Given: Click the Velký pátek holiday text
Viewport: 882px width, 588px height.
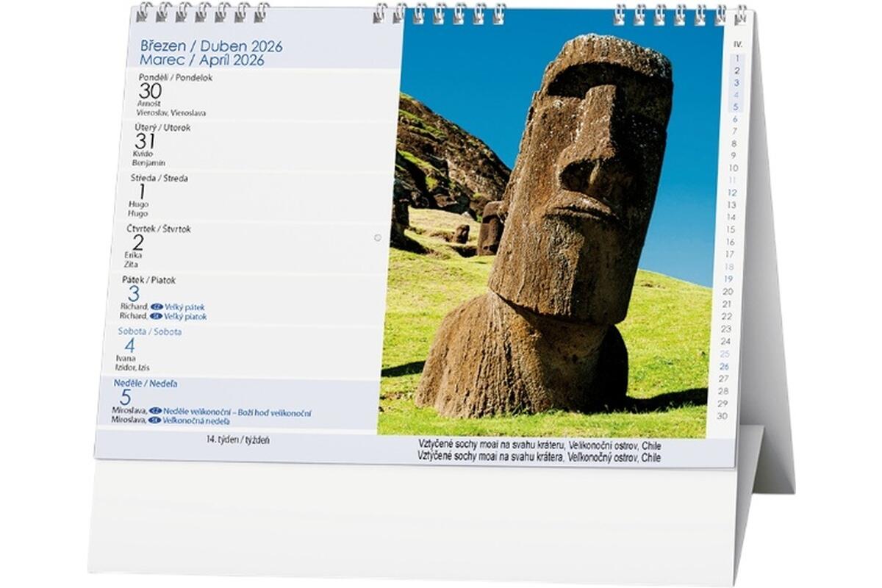Looking at the screenshot, I should [184, 306].
